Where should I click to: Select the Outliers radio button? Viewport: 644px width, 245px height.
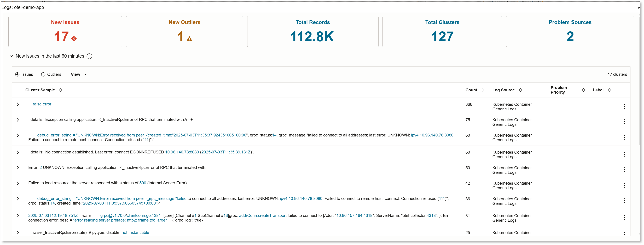43,74
